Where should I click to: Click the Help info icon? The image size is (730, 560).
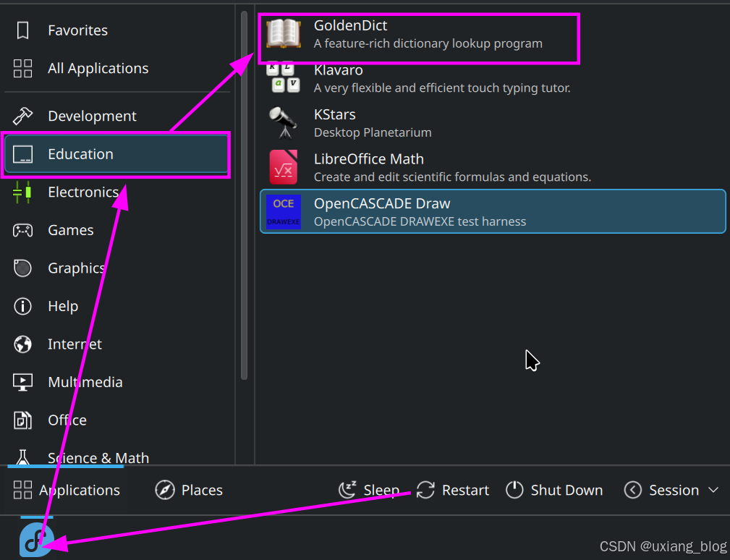coord(22,306)
